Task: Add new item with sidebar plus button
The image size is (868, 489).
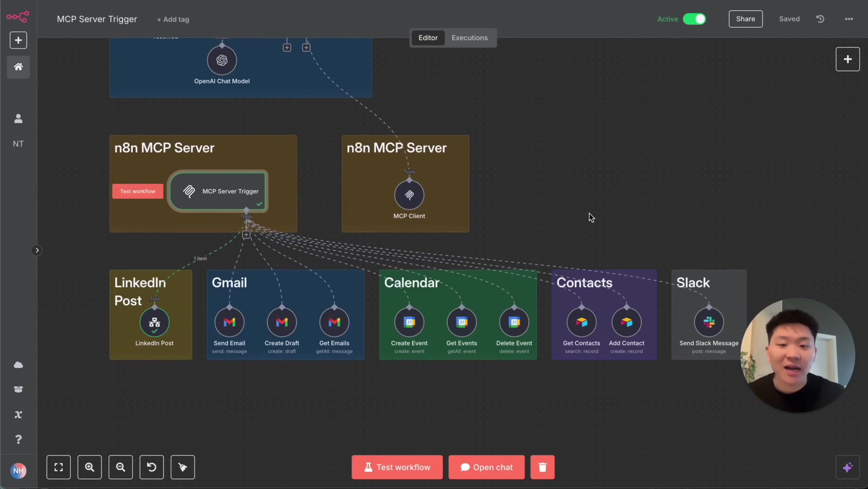Action: (18, 40)
